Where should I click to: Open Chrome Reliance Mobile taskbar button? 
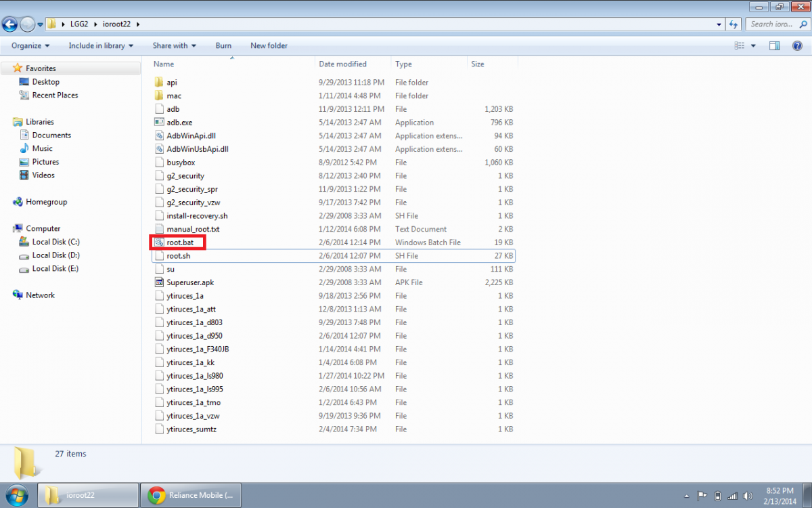(x=191, y=495)
